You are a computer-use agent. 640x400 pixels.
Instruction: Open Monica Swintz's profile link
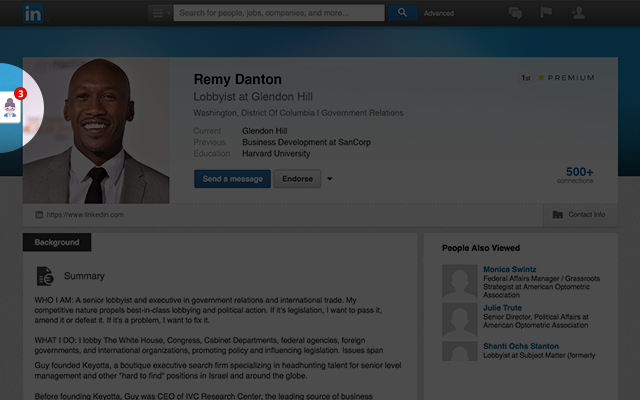pos(509,269)
